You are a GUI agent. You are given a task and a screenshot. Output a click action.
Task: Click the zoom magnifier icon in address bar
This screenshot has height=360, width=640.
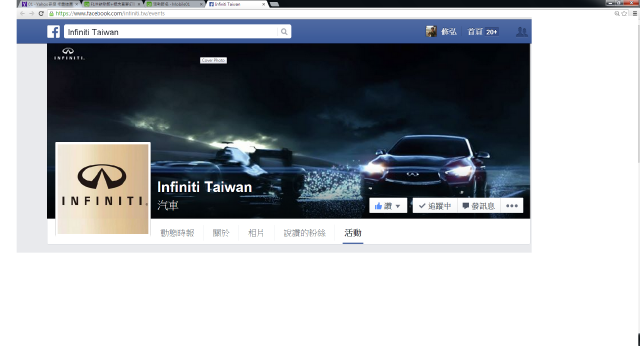pyautogui.click(x=617, y=13)
